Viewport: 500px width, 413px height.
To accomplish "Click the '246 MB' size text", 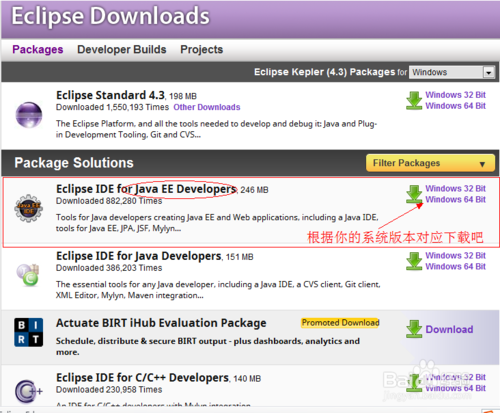I will [254, 190].
